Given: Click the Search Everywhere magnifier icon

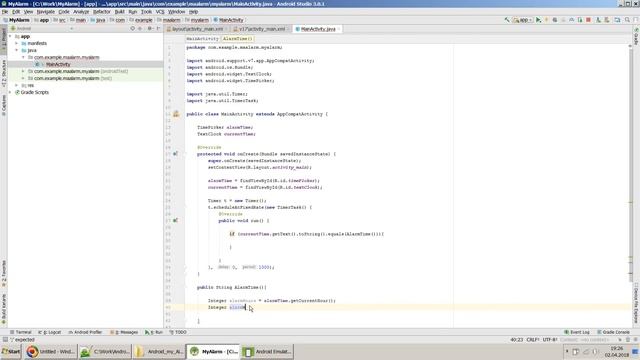Looking at the screenshot, I should [x=627, y=20].
